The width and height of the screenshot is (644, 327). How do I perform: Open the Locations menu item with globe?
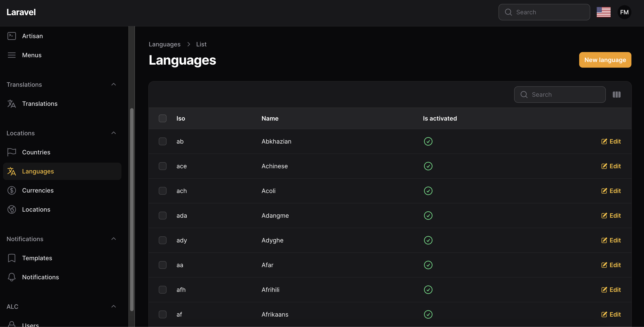pyautogui.click(x=36, y=209)
